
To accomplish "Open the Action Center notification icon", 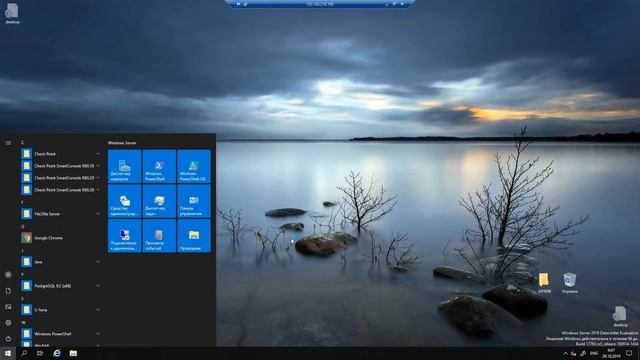I will tap(629, 353).
